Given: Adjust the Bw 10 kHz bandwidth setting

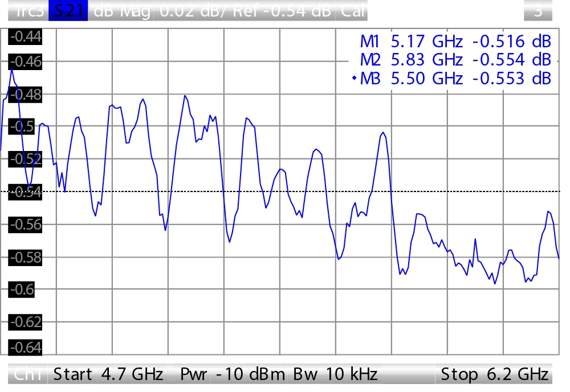Looking at the screenshot, I should click(335, 374).
